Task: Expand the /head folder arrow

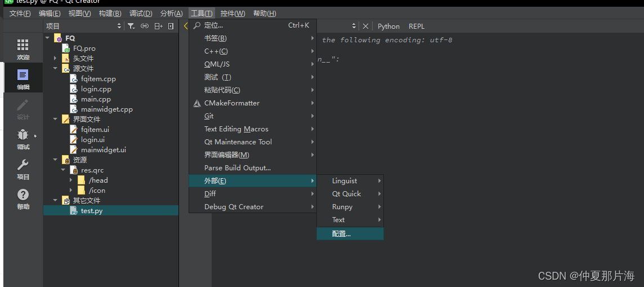Action: pyautogui.click(x=71, y=180)
